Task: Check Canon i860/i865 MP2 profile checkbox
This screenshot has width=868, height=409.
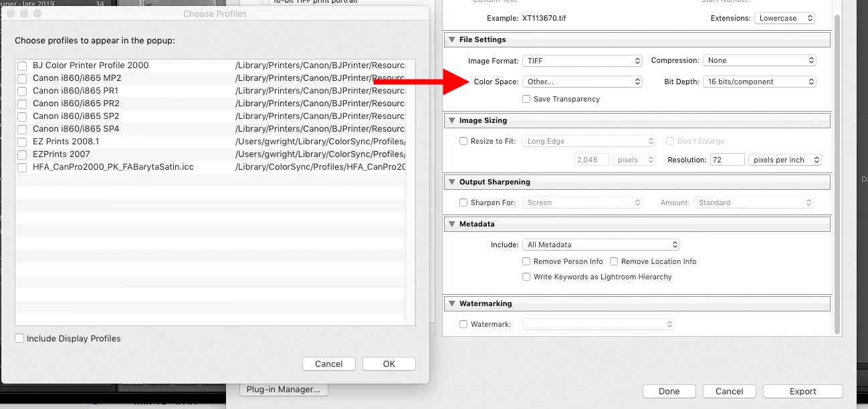Action: pyautogui.click(x=22, y=78)
